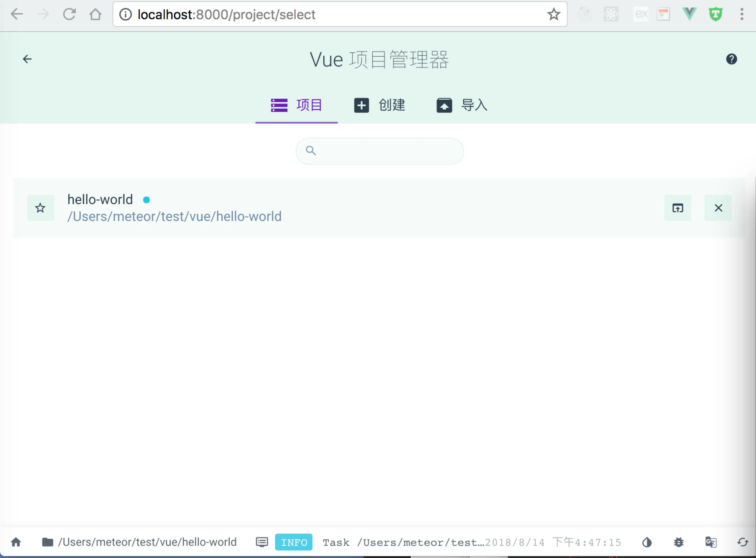Screen dimensions: 756x558
Task: Bookmark this page with browser star
Action: coord(553,14)
